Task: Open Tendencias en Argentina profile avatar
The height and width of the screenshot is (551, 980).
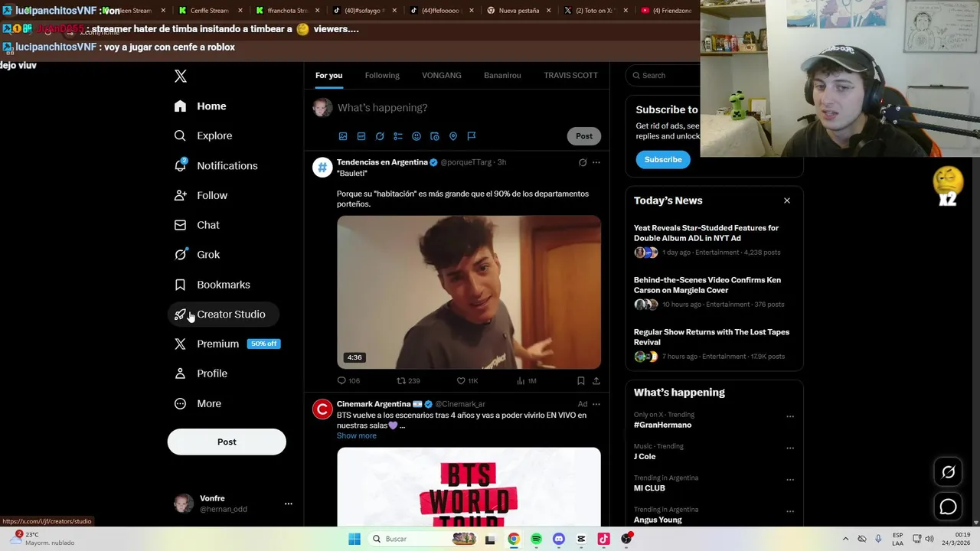Action: (x=322, y=168)
